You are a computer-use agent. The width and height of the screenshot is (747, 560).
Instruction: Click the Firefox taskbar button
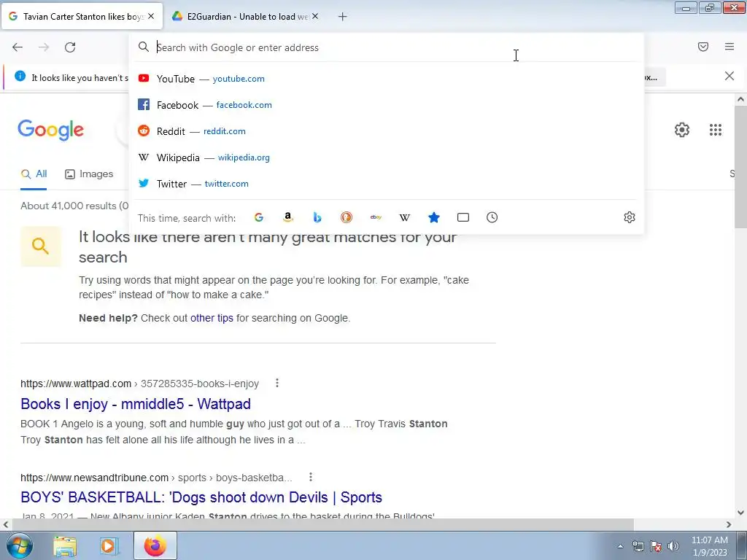click(x=155, y=545)
